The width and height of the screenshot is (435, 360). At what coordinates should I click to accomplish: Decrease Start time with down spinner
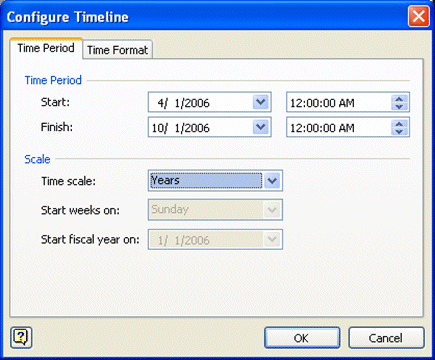tap(399, 106)
